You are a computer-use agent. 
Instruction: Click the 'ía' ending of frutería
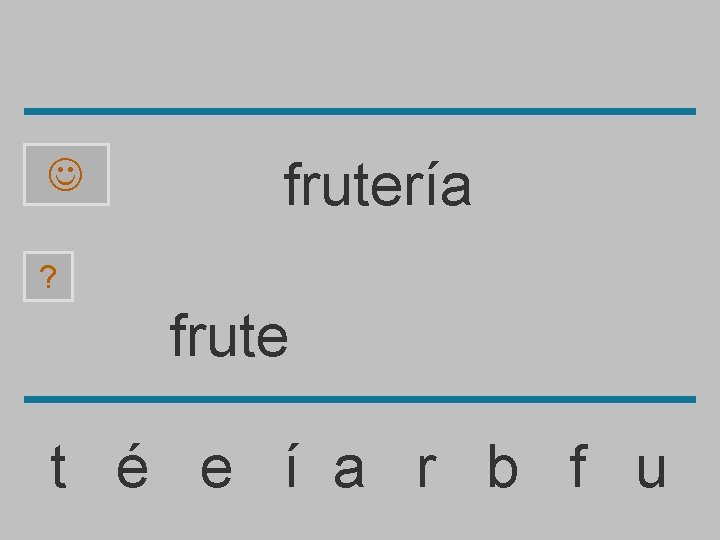448,186
